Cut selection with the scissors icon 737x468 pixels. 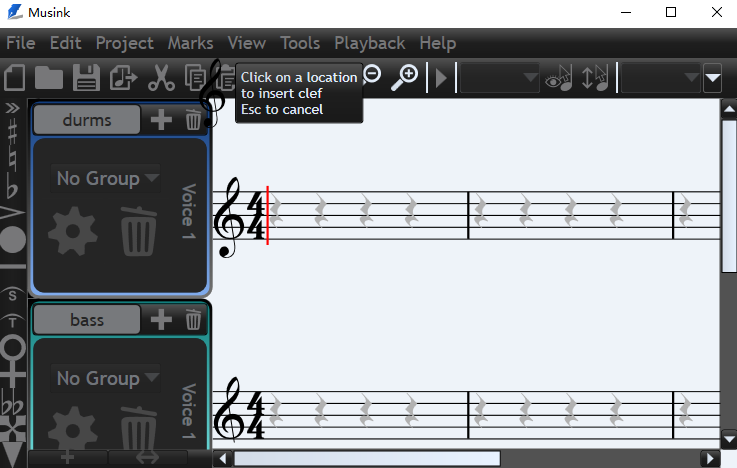tap(160, 77)
